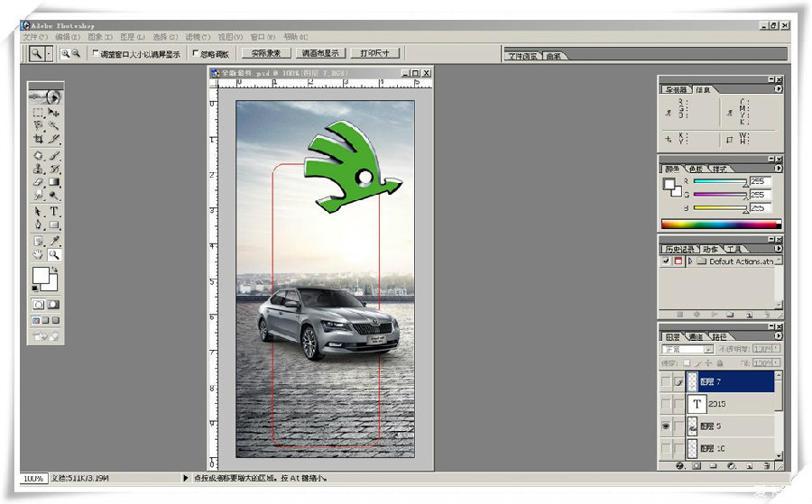Click the add layer style icon

(680, 466)
